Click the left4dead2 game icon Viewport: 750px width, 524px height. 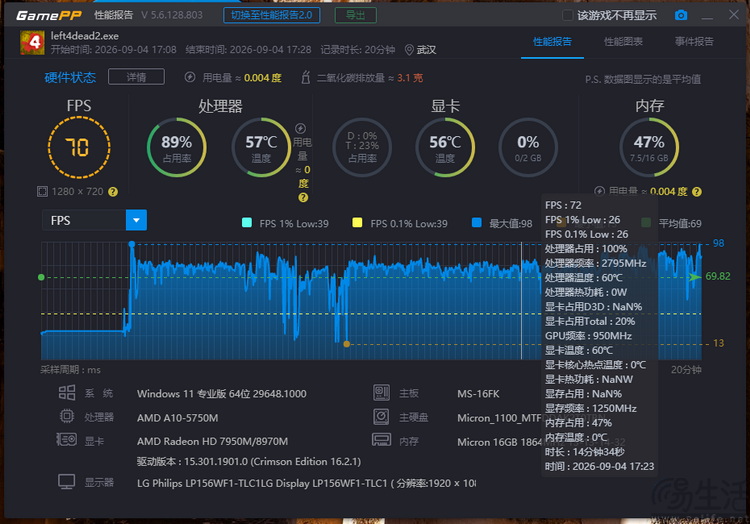(33, 43)
